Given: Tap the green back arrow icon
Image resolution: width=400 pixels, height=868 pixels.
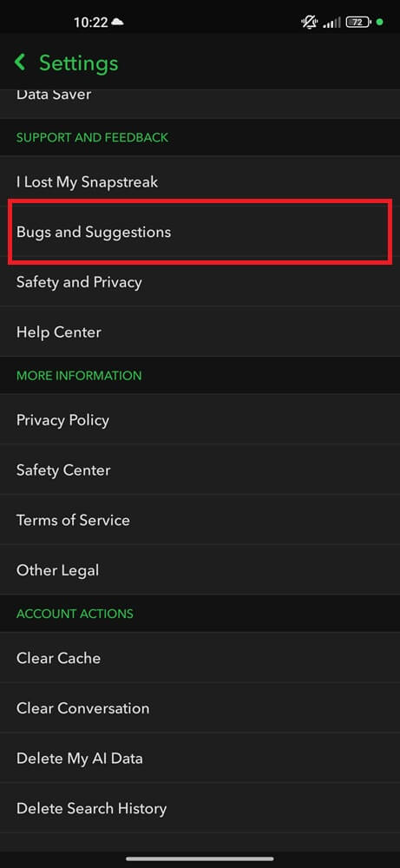Looking at the screenshot, I should point(20,62).
